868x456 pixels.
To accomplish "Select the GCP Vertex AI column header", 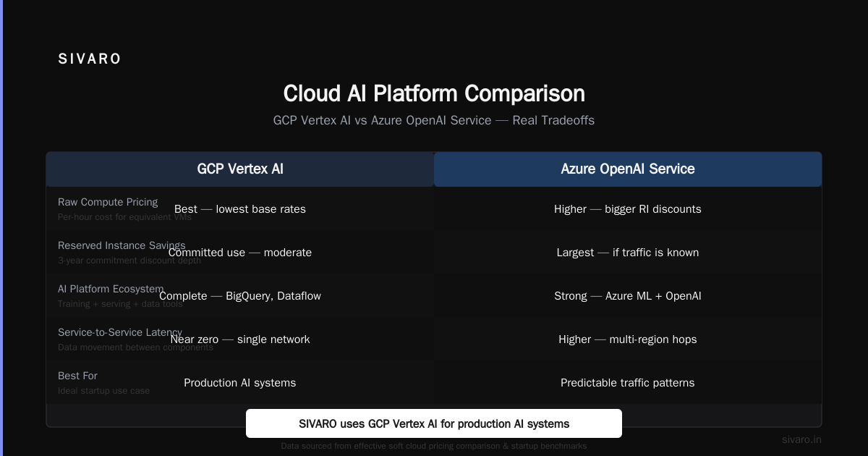I will coord(240,169).
